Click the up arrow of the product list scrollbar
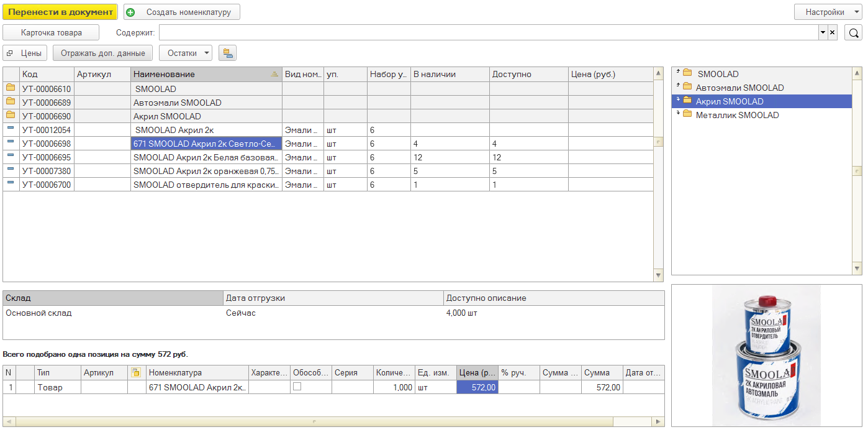The height and width of the screenshot is (432, 868). coord(659,73)
